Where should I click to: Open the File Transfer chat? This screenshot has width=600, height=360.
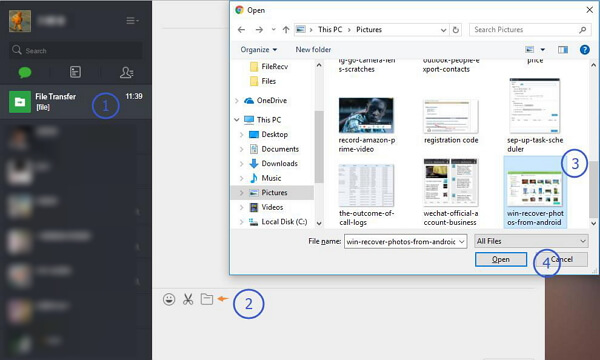(x=76, y=101)
